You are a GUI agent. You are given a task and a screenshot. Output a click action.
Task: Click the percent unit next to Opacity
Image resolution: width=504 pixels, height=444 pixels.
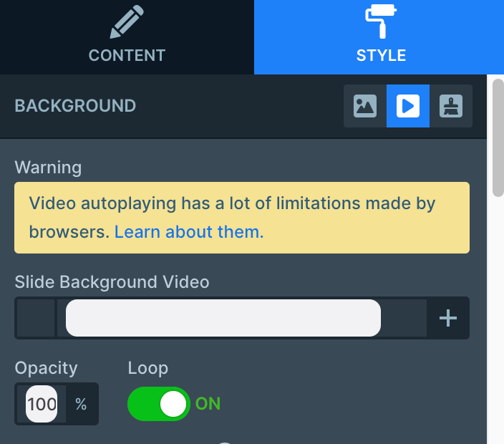coord(81,405)
